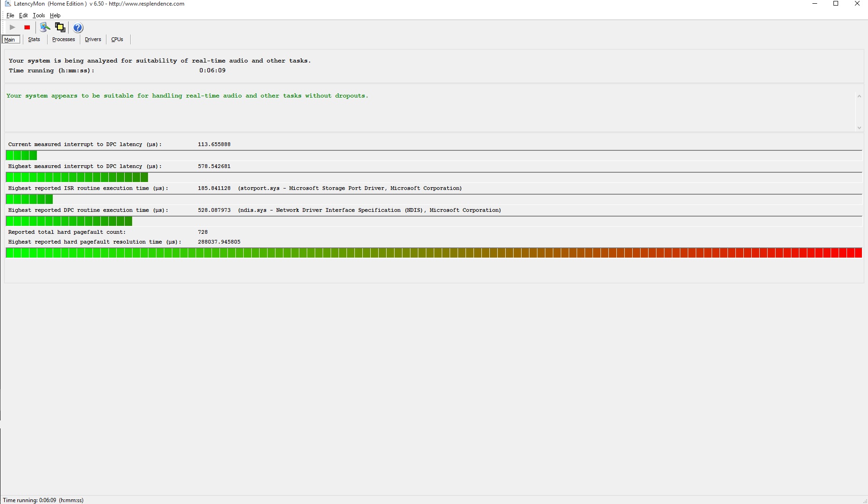Switch to the Drivers tab
Image resolution: width=868 pixels, height=504 pixels.
coord(93,40)
